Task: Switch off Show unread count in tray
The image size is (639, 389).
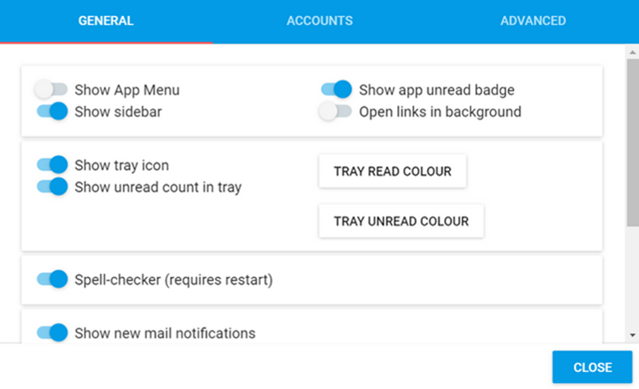Action: (52, 187)
